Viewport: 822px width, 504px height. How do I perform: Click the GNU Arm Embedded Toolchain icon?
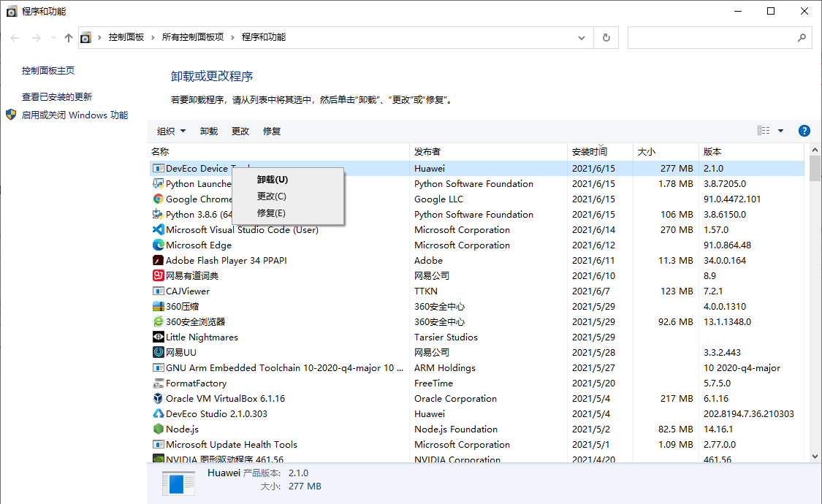click(158, 368)
